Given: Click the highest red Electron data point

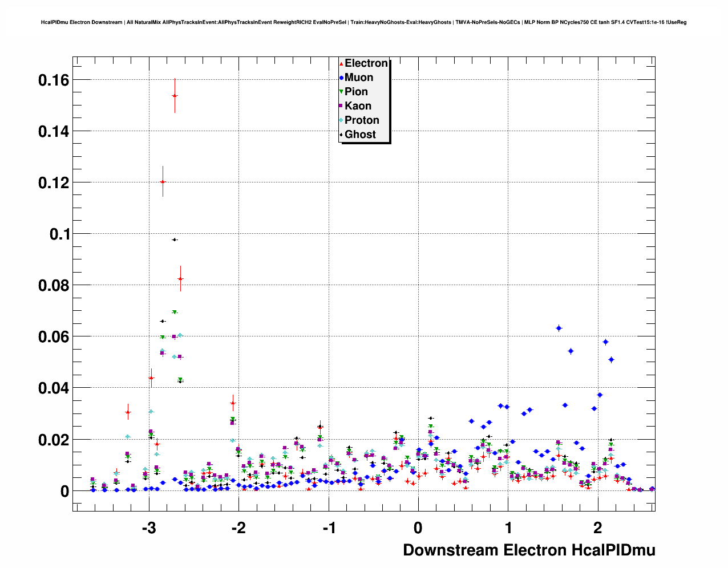Looking at the screenshot, I should [175, 96].
